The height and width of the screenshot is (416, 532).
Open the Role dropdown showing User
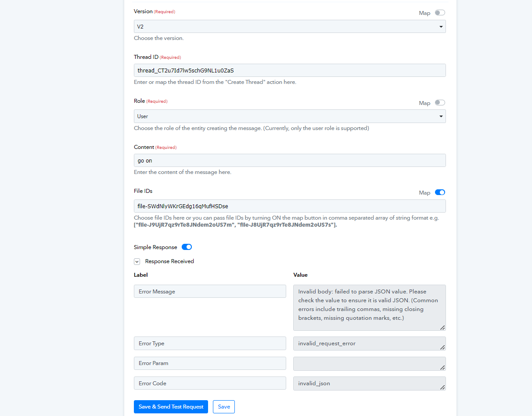tap(290, 116)
